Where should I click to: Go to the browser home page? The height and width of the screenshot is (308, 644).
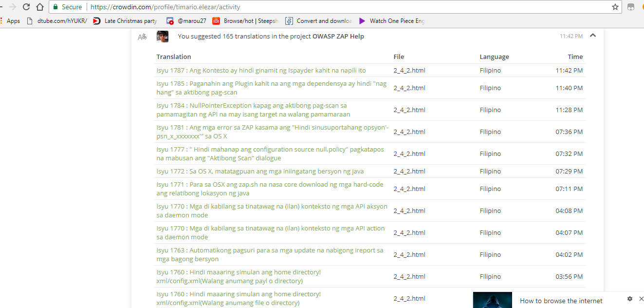(40, 7)
